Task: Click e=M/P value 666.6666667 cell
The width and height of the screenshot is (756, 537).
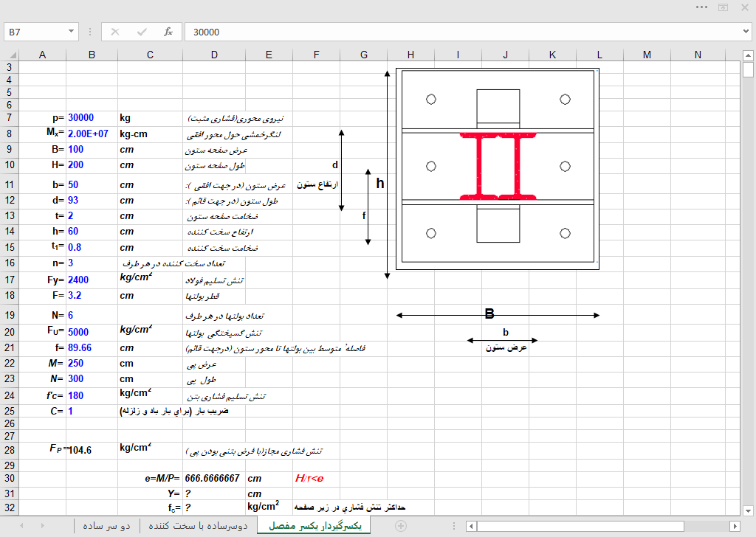Action: coord(214,479)
